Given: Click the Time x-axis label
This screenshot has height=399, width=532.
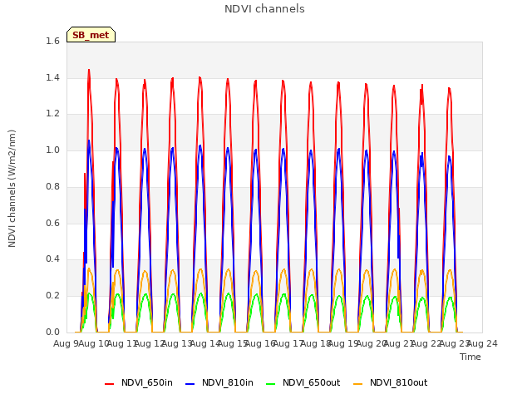Looking at the screenshot, I should coord(470,357).
